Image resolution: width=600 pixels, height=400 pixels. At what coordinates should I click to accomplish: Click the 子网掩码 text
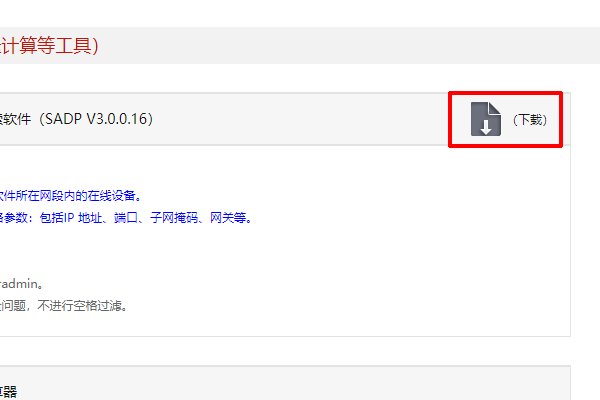(x=174, y=218)
